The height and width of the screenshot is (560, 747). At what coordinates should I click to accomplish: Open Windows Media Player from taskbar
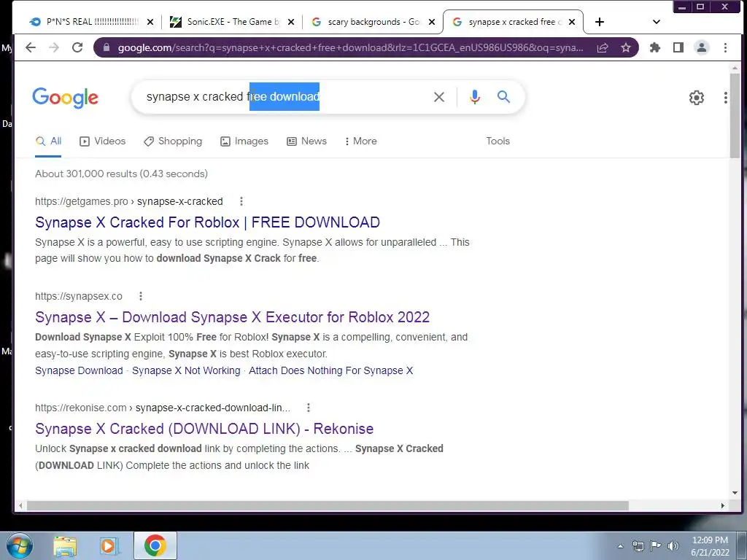coord(109,546)
